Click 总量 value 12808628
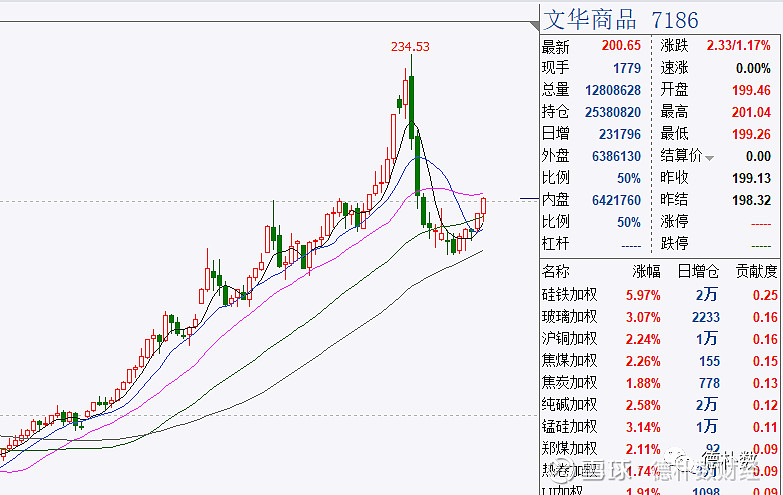Screen dimensions: 783x495 click(613, 90)
